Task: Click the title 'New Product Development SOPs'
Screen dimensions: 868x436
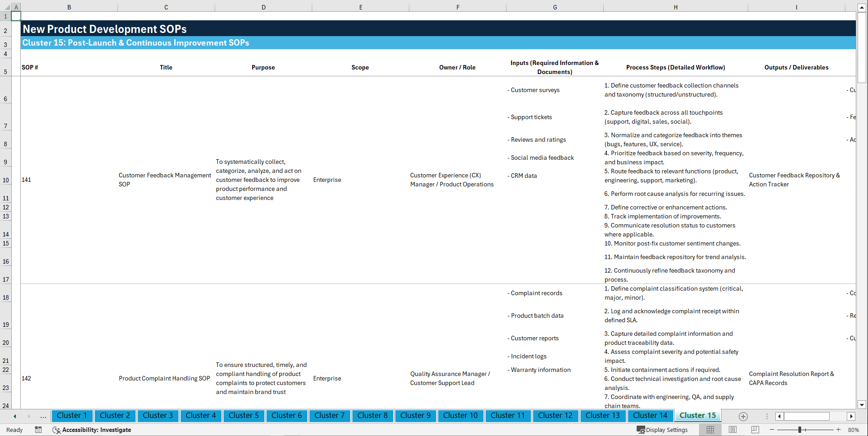Action: pos(105,29)
